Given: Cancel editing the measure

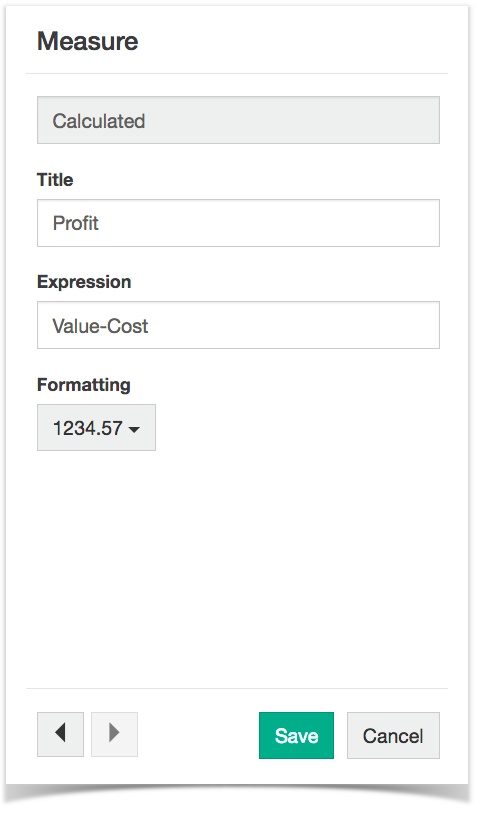Looking at the screenshot, I should (393, 735).
